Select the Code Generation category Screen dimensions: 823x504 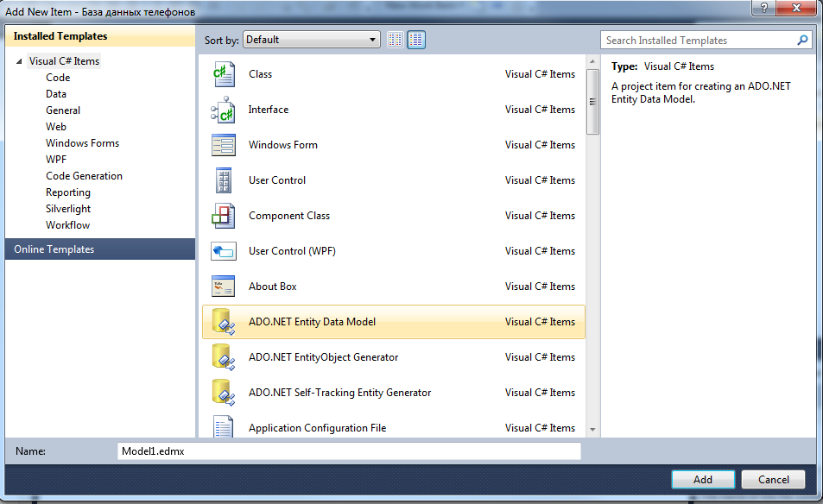coord(84,176)
